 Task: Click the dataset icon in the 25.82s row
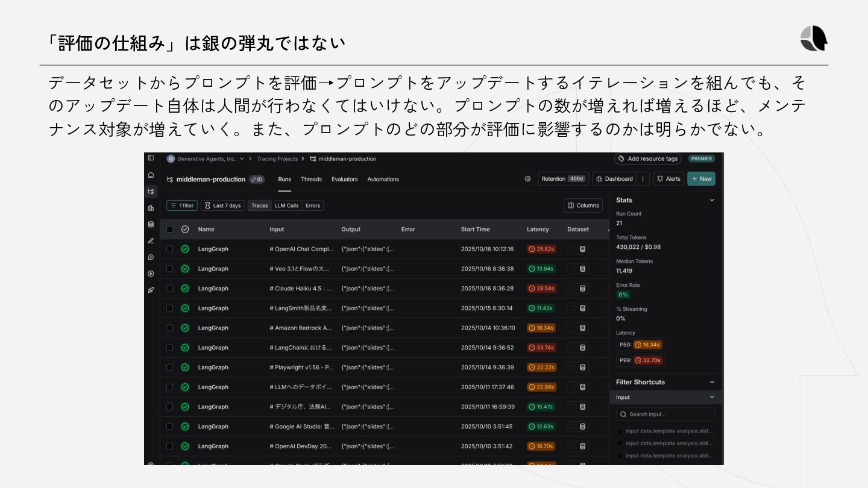[x=583, y=249]
